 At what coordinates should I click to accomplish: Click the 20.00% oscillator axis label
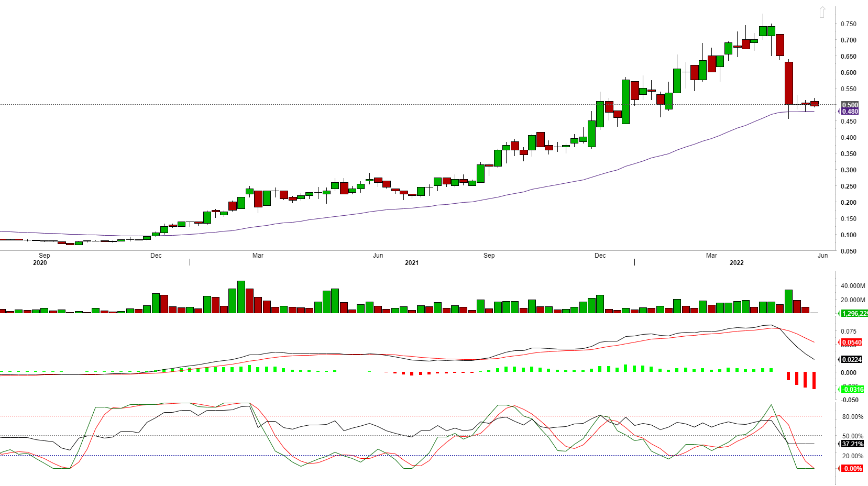[853, 456]
